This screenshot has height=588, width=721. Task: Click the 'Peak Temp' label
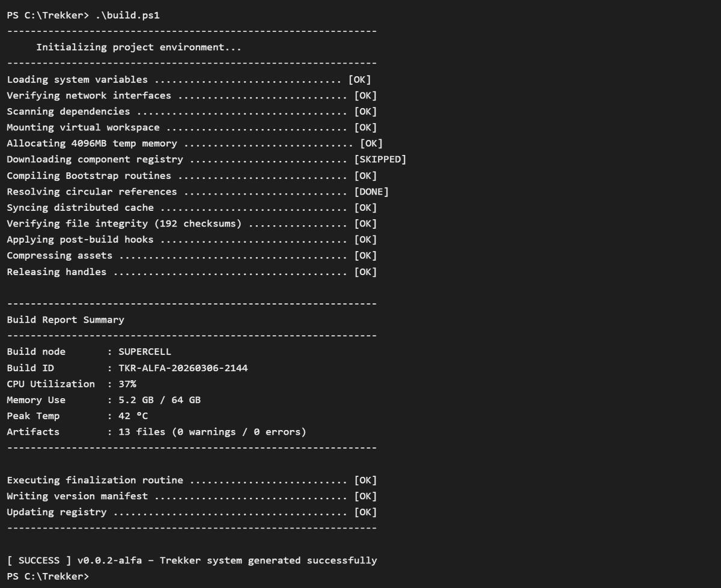[33, 416]
